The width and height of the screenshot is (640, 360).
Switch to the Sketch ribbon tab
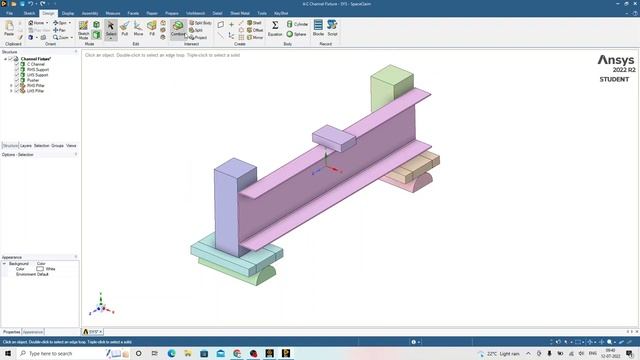pyautogui.click(x=29, y=13)
